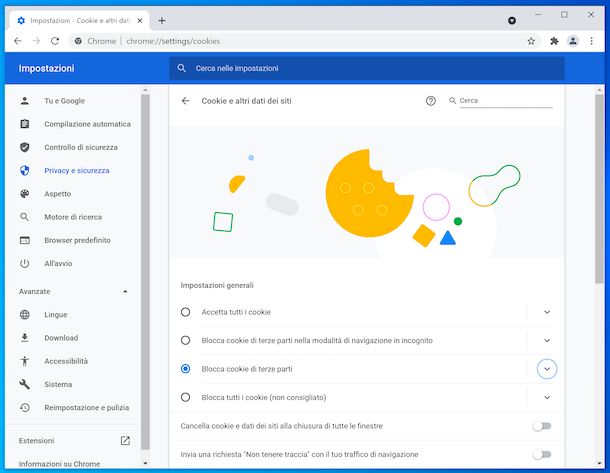This screenshot has width=610, height=473.
Task: Toggle the Non tenere traccia switch
Action: click(542, 454)
